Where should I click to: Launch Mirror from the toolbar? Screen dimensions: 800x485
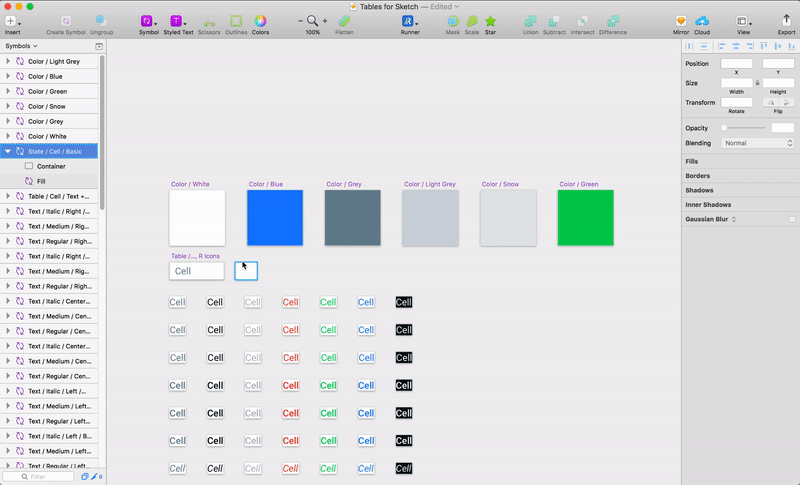[681, 21]
